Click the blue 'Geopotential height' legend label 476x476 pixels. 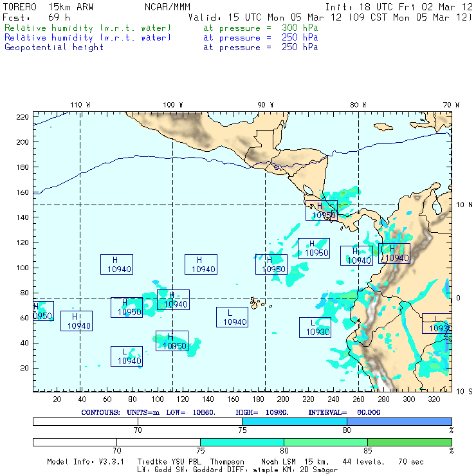coord(54,48)
